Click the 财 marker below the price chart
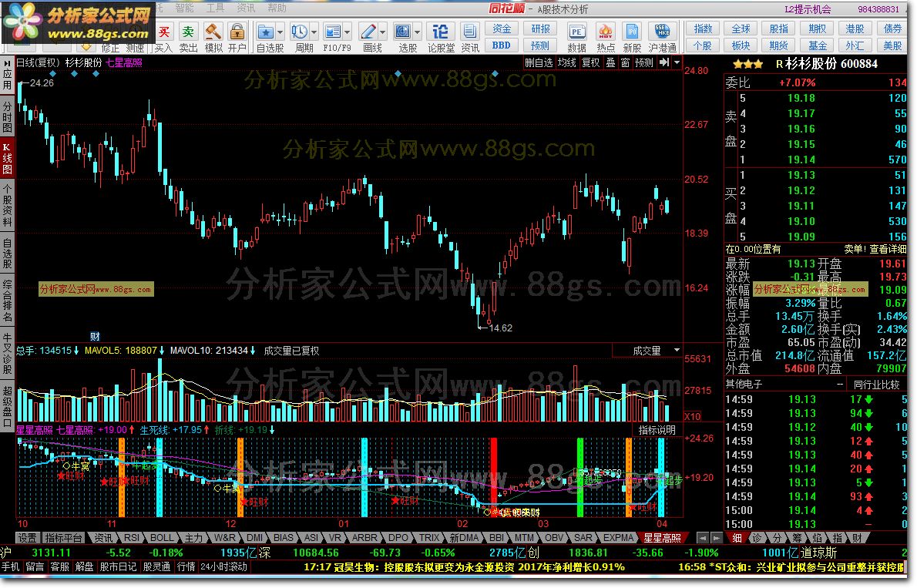The width and height of the screenshot is (917, 588). [x=95, y=337]
